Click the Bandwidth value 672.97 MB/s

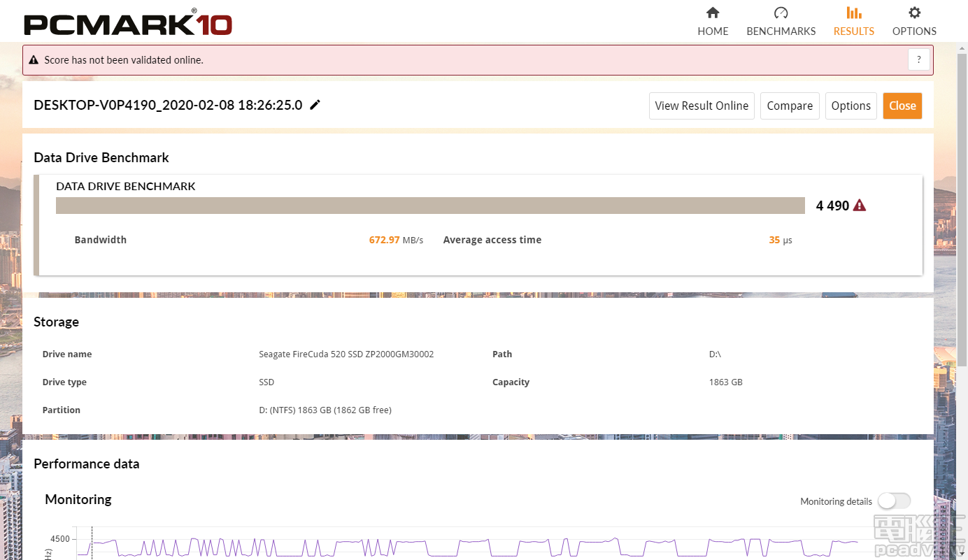pyautogui.click(x=384, y=240)
